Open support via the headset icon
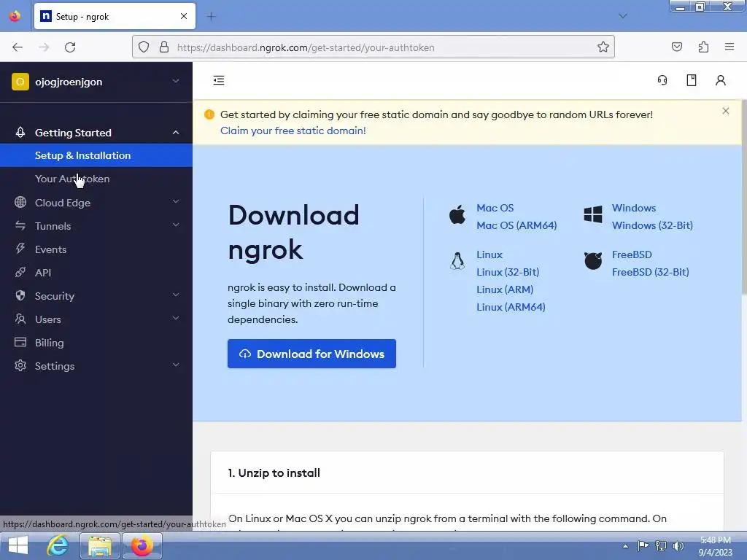The width and height of the screenshot is (747, 560). [x=662, y=80]
